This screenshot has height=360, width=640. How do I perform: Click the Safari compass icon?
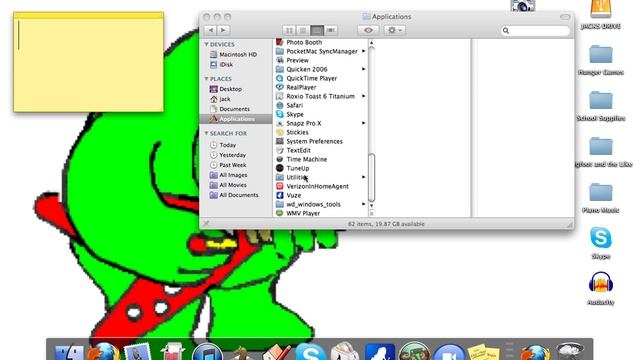point(280,105)
